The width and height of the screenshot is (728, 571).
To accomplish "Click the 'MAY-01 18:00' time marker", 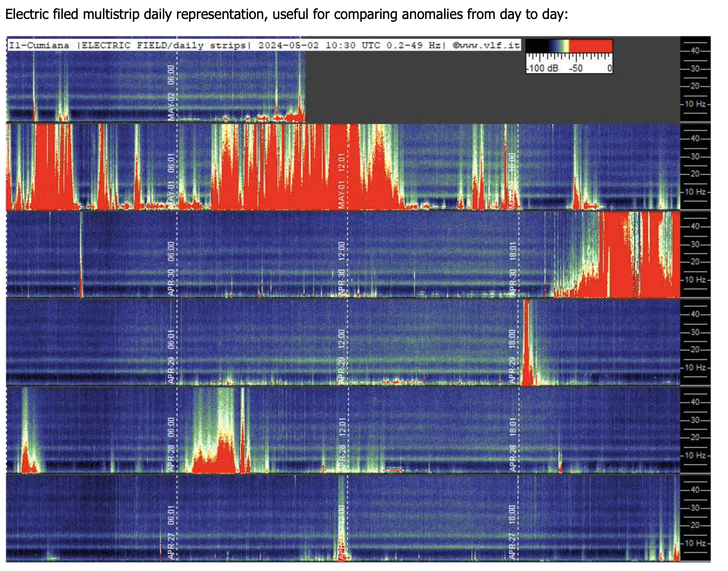I will tap(513, 180).
